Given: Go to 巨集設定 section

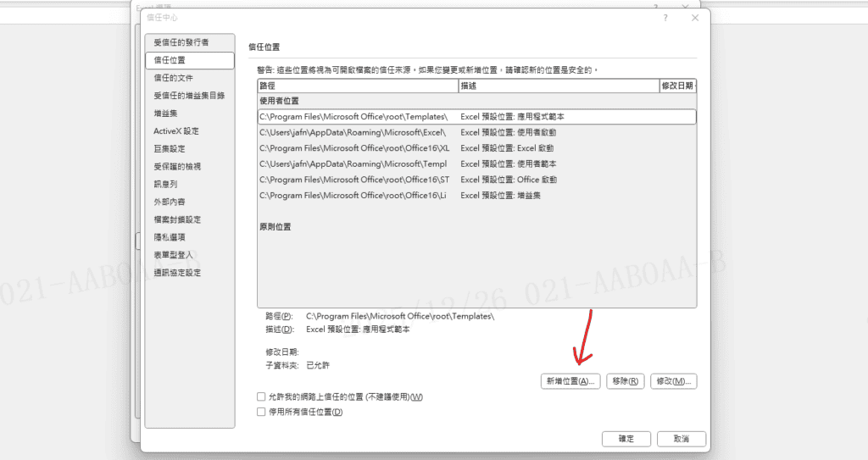Looking at the screenshot, I should 170,149.
